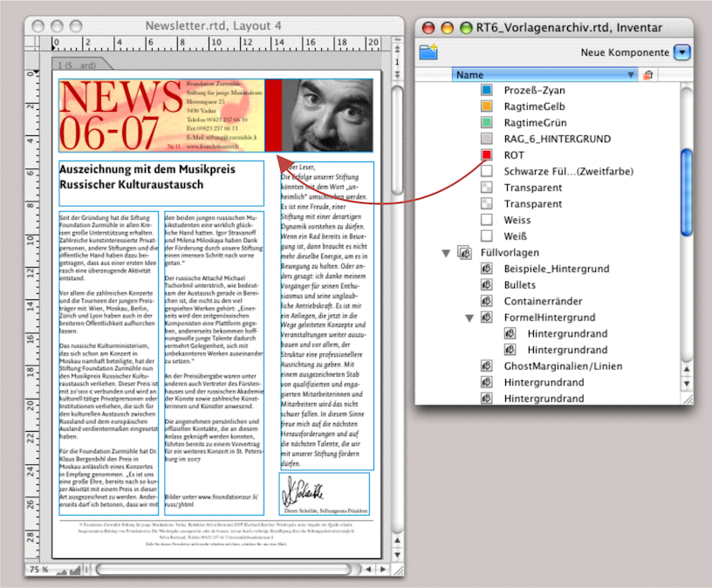Open the Neue Komponente dropdown
Image resolution: width=712 pixels, height=588 pixels.
[682, 52]
